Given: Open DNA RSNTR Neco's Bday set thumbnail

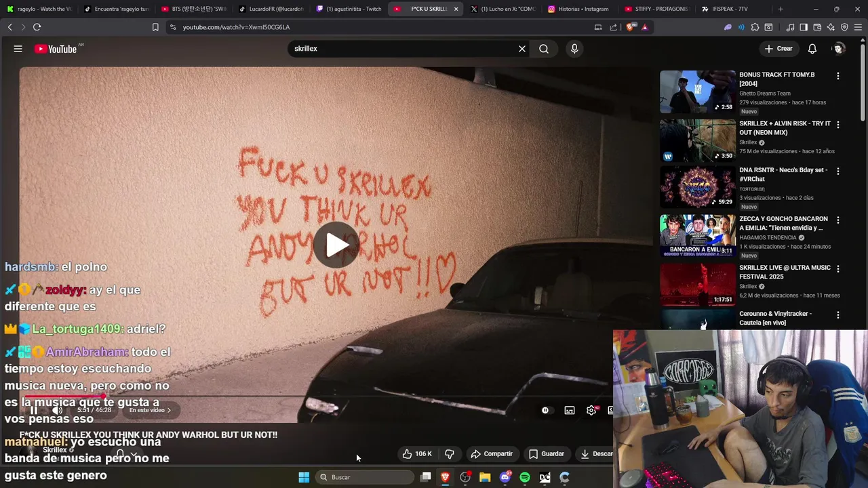Looking at the screenshot, I should [x=698, y=187].
